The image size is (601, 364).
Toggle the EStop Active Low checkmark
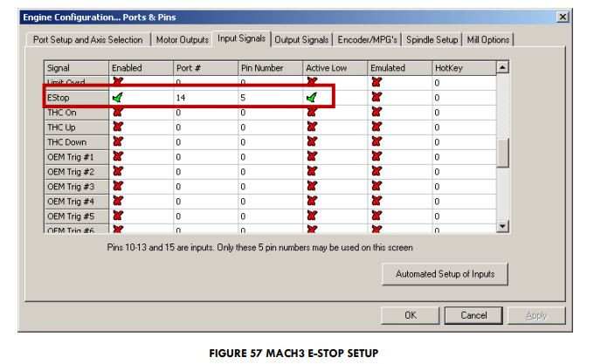coord(311,98)
